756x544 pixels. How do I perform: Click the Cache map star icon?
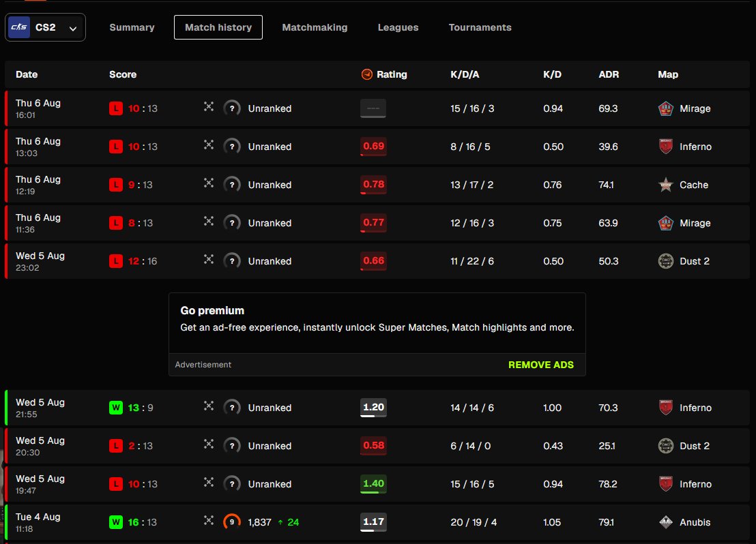(x=666, y=185)
